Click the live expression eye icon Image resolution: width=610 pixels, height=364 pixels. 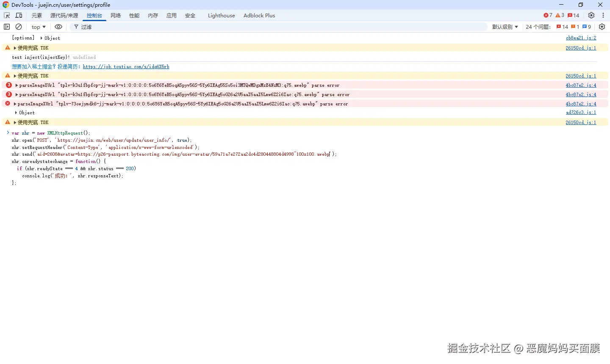pos(58,27)
